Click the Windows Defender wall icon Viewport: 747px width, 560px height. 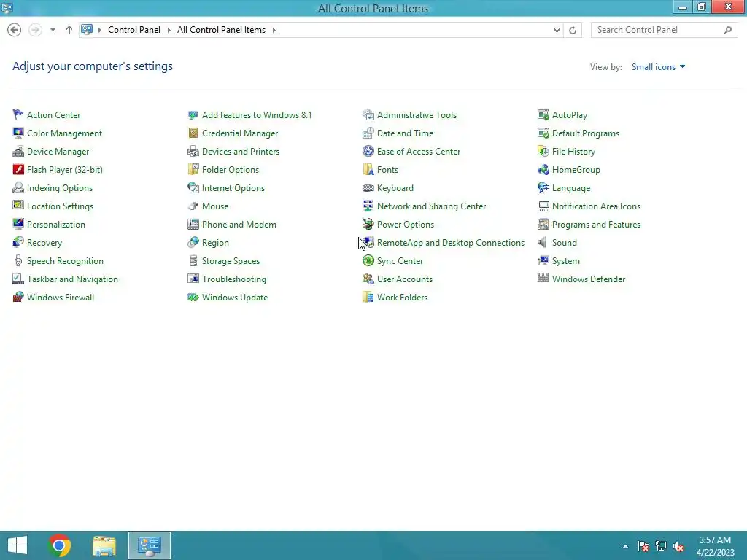tap(543, 279)
